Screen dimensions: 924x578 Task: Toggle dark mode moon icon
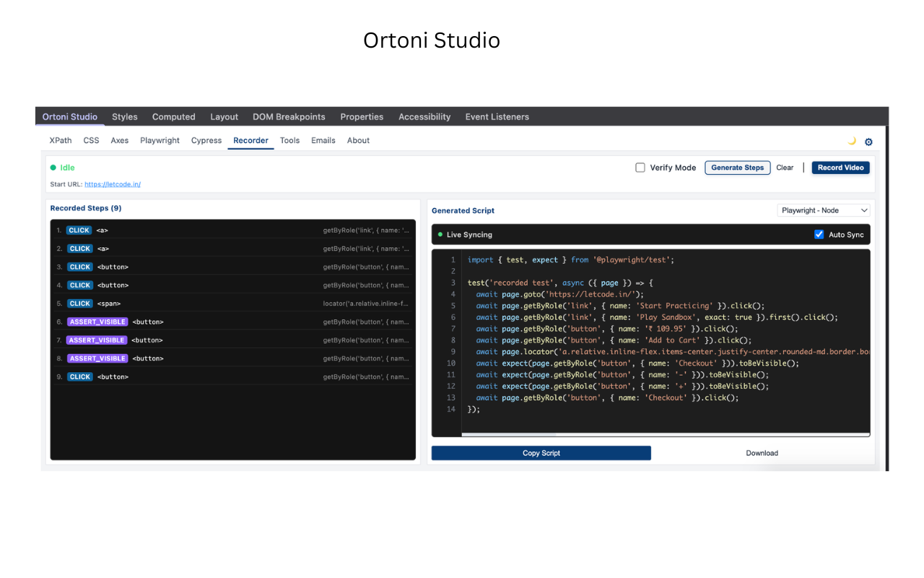point(852,141)
